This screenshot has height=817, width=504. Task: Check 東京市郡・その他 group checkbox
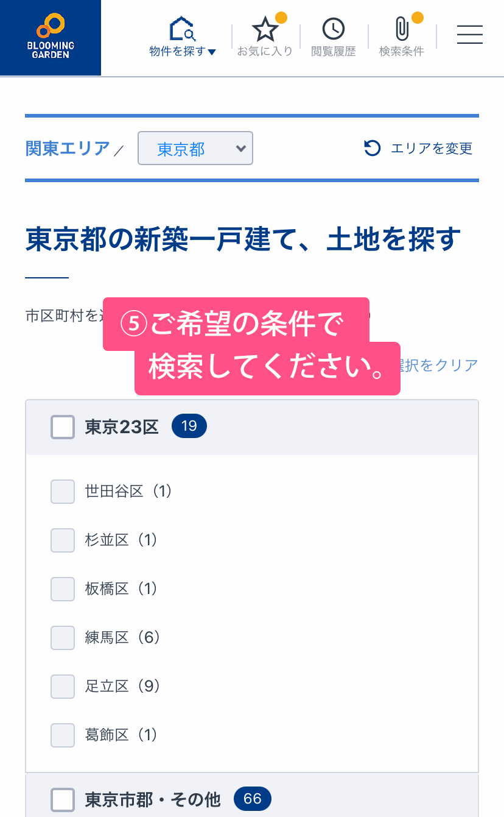click(63, 799)
